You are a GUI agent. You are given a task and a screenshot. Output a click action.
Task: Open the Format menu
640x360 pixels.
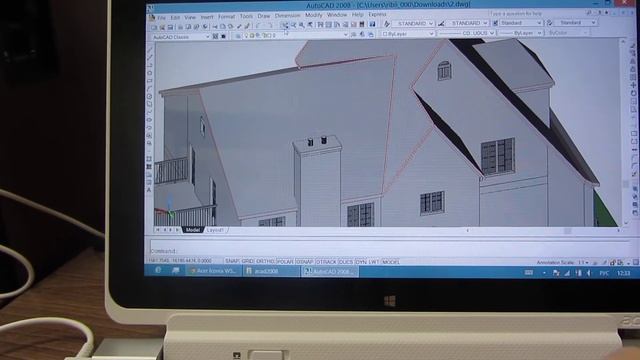point(226,17)
